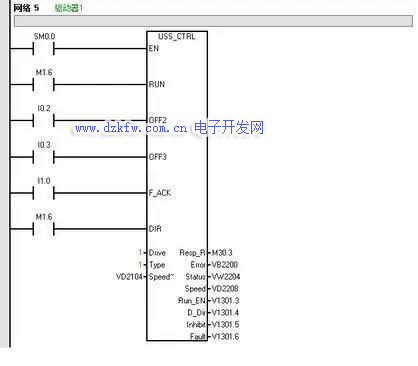Select the SM0.0 contact on EN rung
This screenshot has width=418, height=366.
point(44,49)
